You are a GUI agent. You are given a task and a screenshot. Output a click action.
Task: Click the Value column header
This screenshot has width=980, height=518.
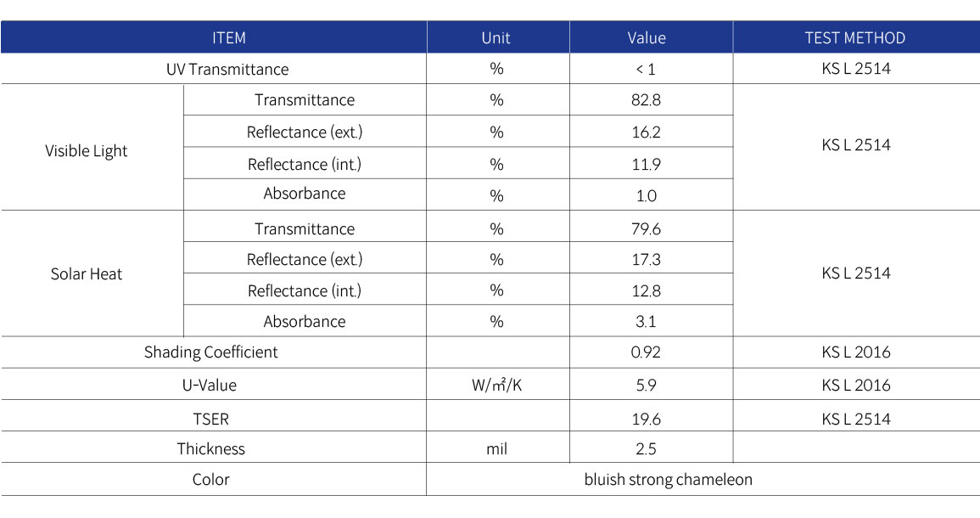click(647, 37)
